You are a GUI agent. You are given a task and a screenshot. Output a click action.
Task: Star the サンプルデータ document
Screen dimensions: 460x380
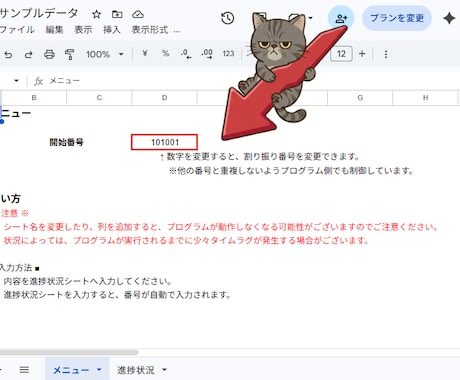(x=96, y=14)
